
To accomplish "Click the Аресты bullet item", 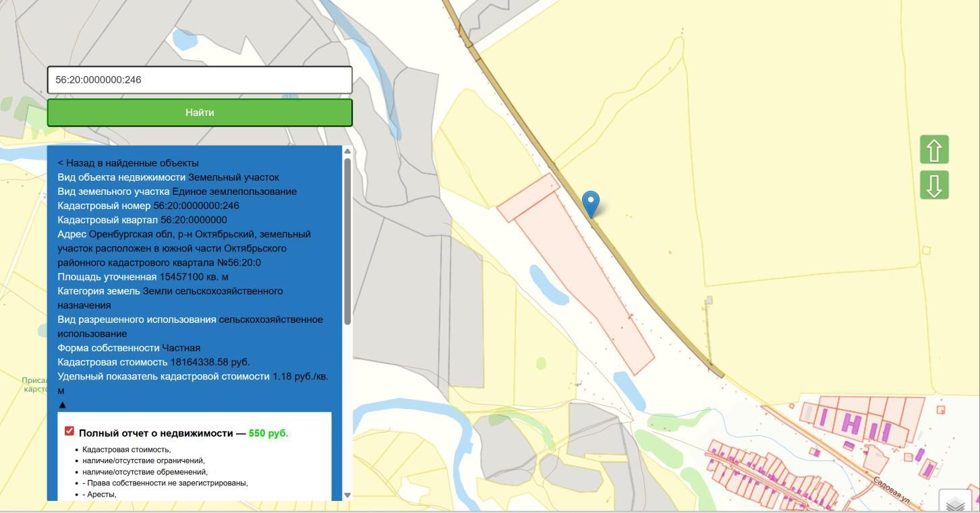I will point(99,494).
